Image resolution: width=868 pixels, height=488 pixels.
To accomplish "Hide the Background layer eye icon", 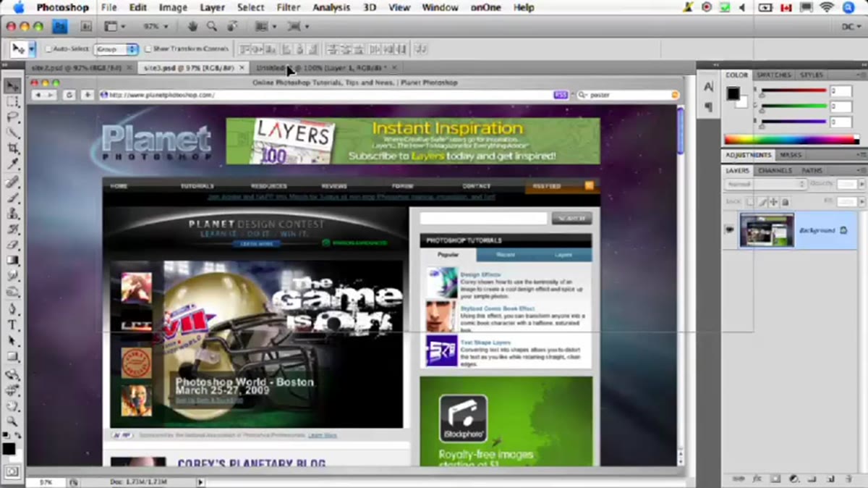I will [729, 230].
